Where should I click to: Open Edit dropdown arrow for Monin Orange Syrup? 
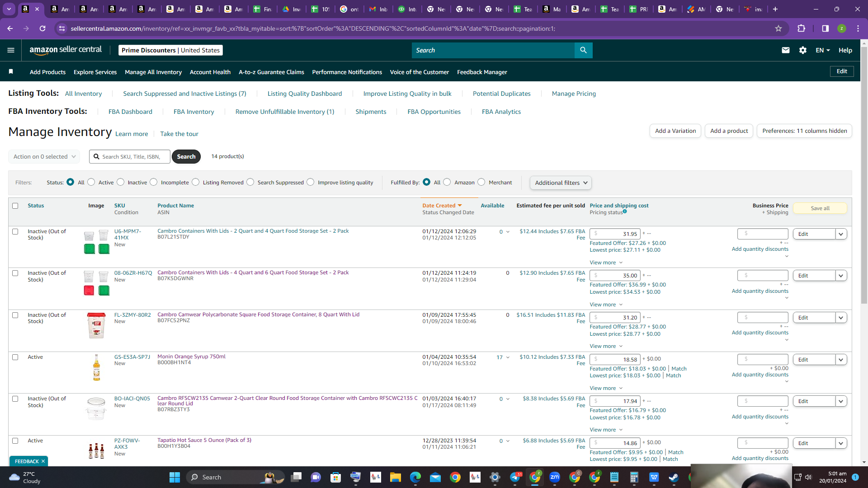[841, 360]
